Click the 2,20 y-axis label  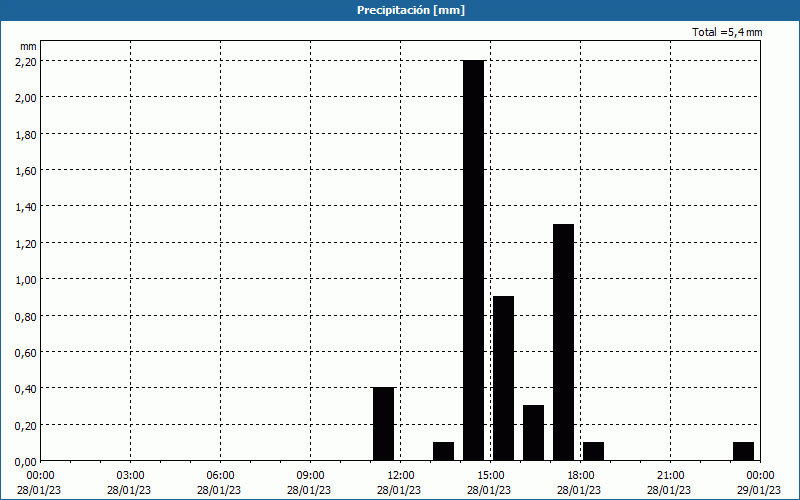pyautogui.click(x=26, y=61)
